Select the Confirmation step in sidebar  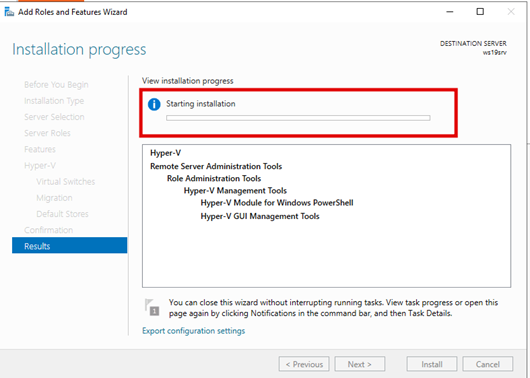click(48, 230)
